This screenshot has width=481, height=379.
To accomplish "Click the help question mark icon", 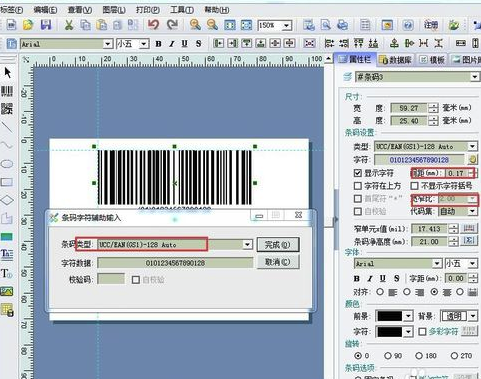I will (408, 25).
